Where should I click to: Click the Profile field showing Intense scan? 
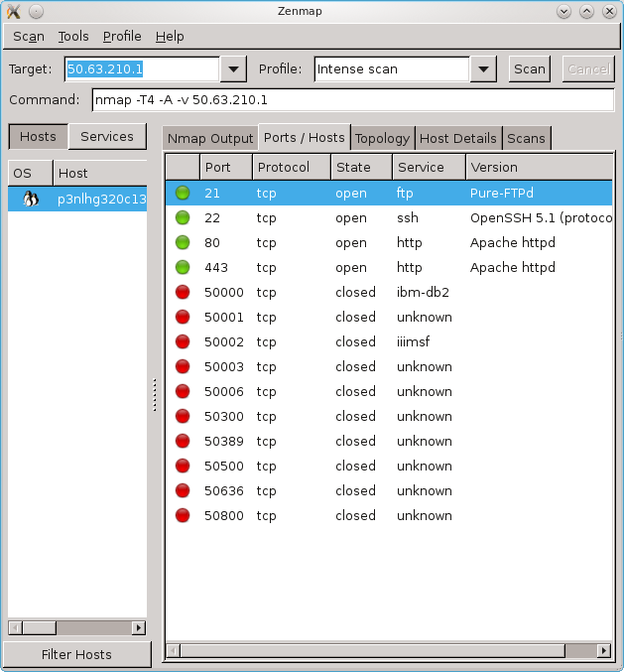pos(392,69)
